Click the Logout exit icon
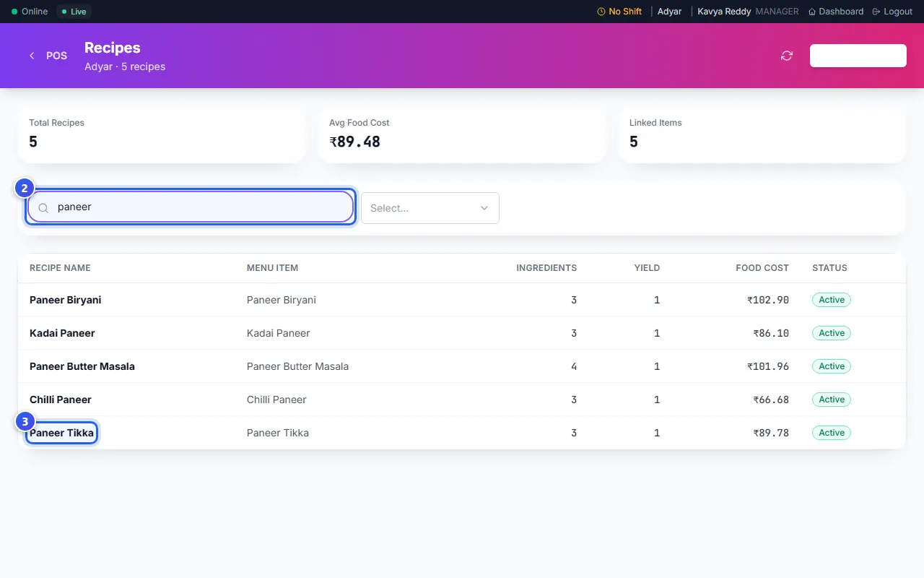This screenshot has width=924, height=578. (x=876, y=12)
